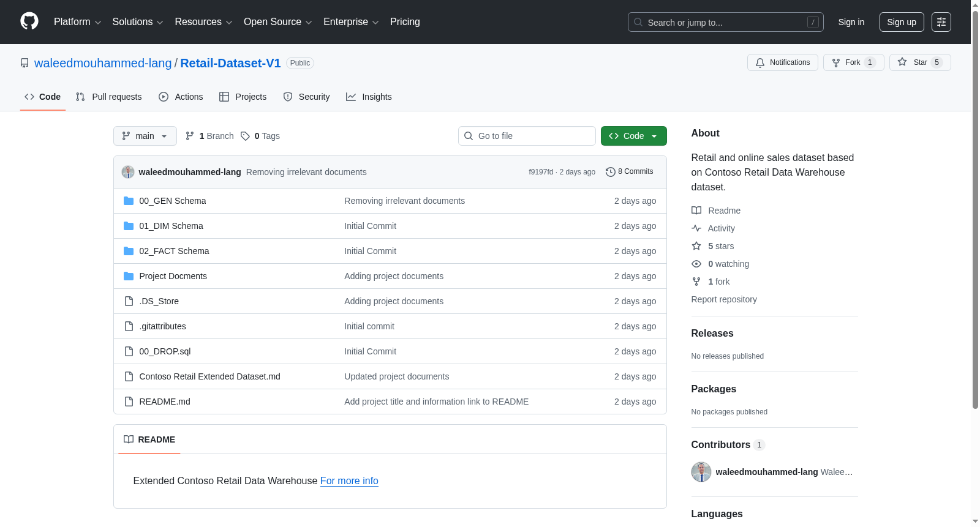Open the Updated project documents commit message
980x527 pixels.
[x=396, y=376]
